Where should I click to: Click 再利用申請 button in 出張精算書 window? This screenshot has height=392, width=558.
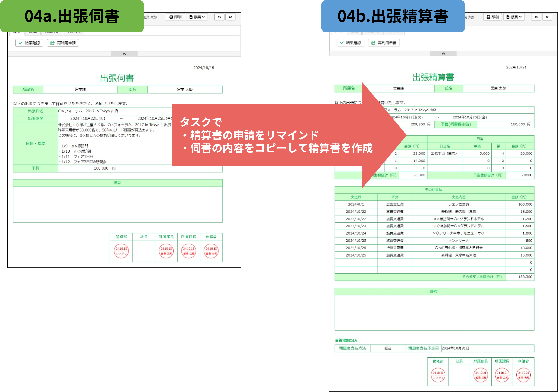coord(384,43)
